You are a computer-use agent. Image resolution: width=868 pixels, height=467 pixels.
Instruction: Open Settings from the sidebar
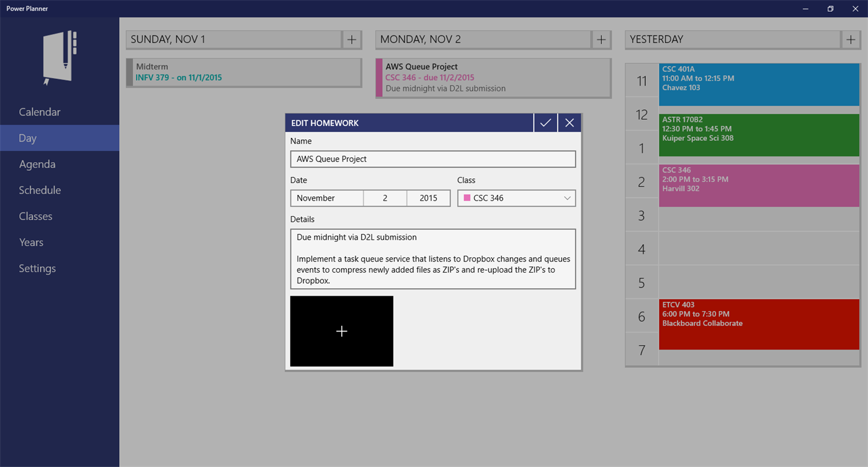click(37, 268)
